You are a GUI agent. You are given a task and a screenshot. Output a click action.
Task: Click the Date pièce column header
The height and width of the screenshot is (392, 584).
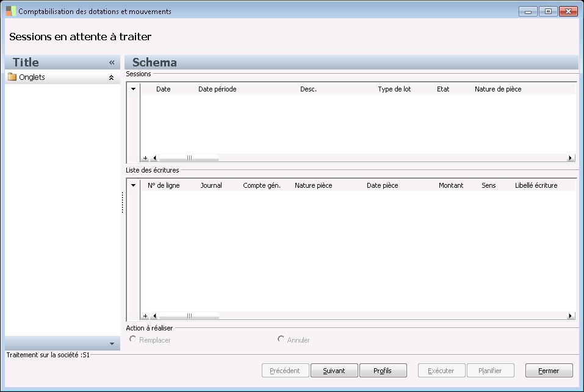[382, 185]
